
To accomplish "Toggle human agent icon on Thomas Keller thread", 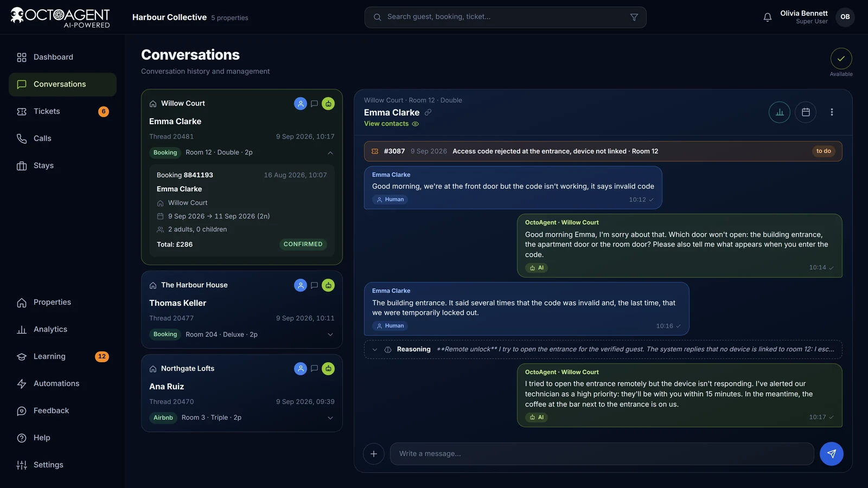I will click(x=301, y=285).
